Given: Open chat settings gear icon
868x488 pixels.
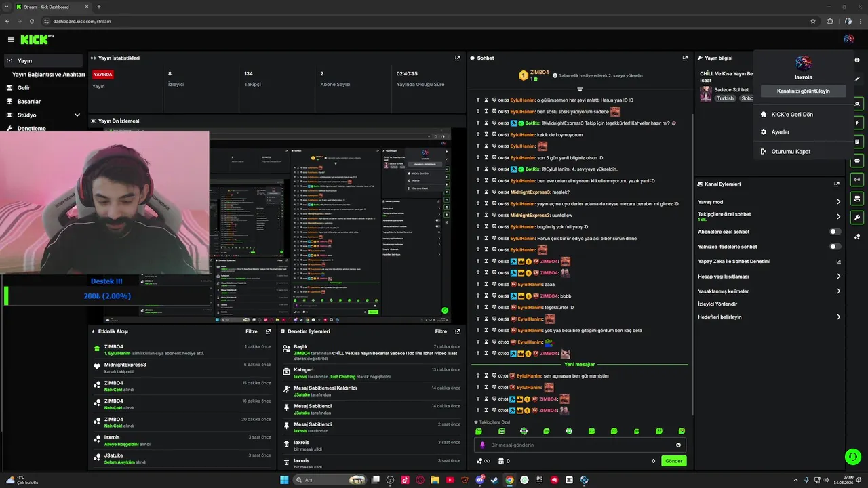Looking at the screenshot, I should 654,461.
